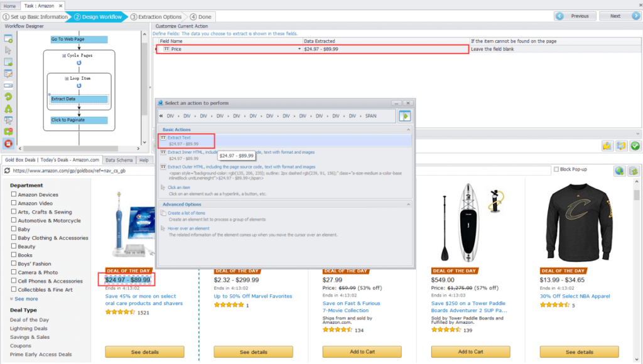Collapse the Advanced Options section
The image size is (643, 364).
[x=408, y=204]
